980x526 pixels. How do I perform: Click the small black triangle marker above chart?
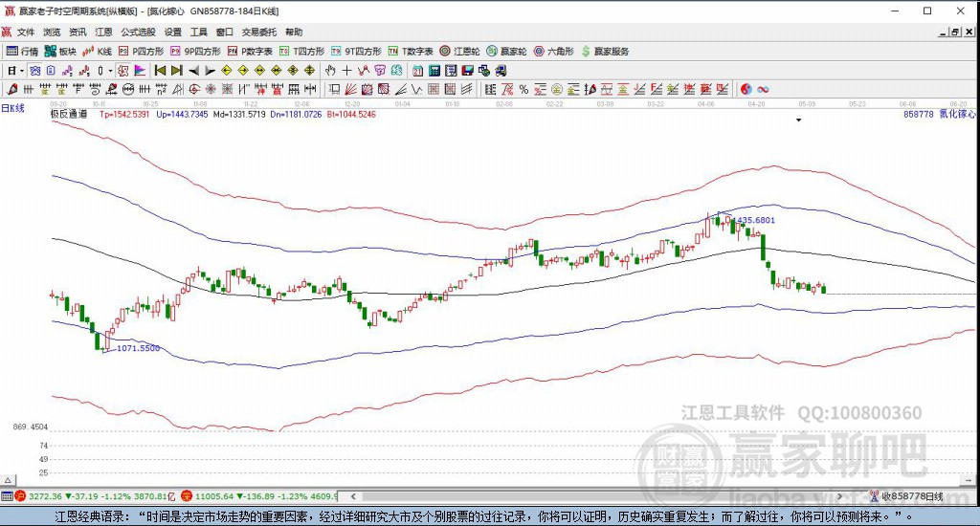799,120
